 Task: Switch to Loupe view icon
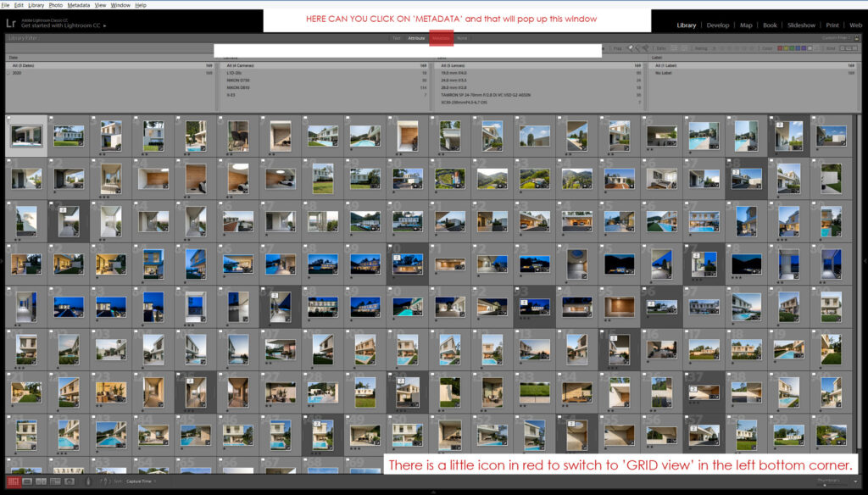[27, 481]
